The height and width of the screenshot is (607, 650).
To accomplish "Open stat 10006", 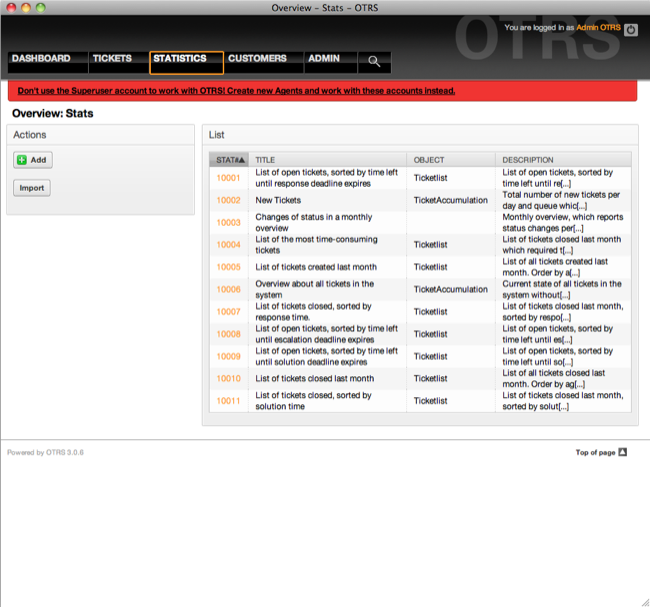I will [228, 289].
